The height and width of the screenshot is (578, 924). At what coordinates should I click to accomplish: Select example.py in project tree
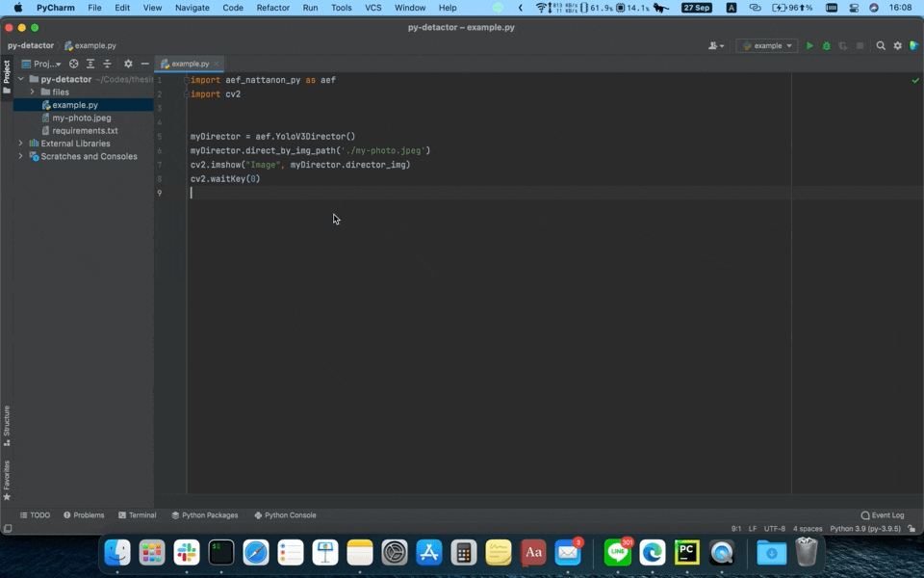pos(75,105)
